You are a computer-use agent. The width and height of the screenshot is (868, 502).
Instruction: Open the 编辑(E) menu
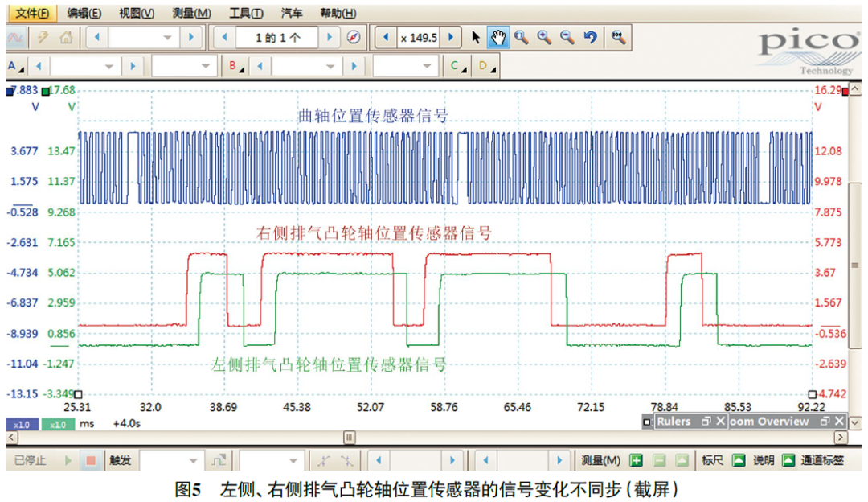click(x=84, y=13)
